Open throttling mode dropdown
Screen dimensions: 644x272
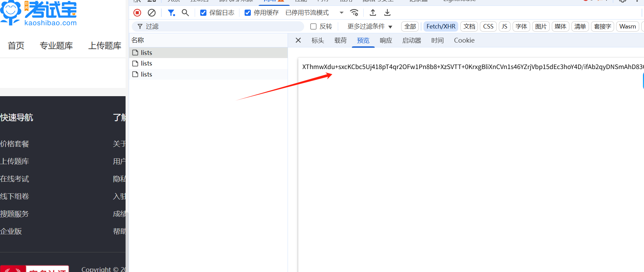pos(315,13)
